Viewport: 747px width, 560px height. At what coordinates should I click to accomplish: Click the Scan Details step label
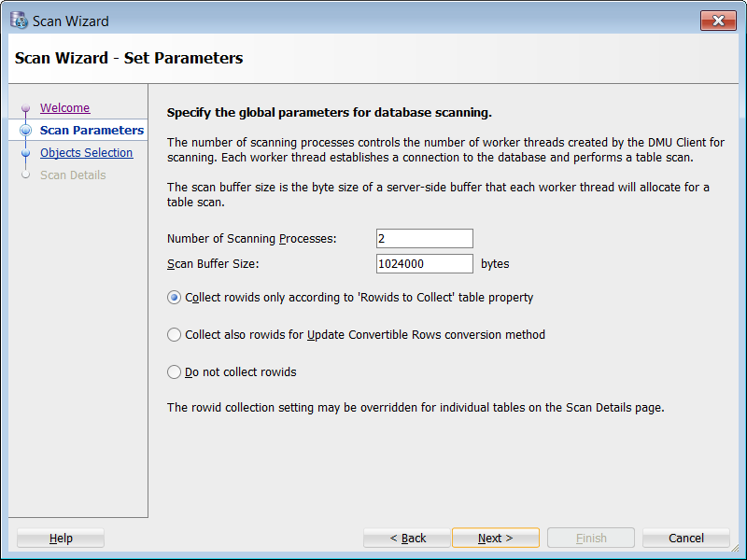(73, 175)
